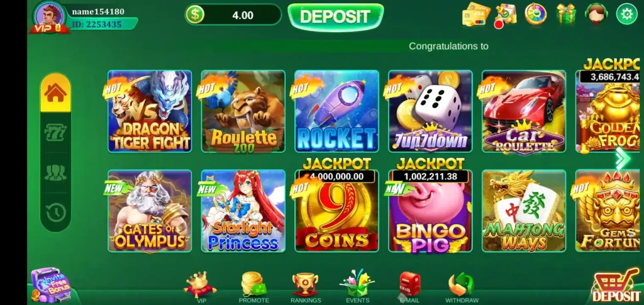Viewport: 644px width, 305px height.
Task: Go to the Home sidebar tab
Action: click(x=55, y=93)
